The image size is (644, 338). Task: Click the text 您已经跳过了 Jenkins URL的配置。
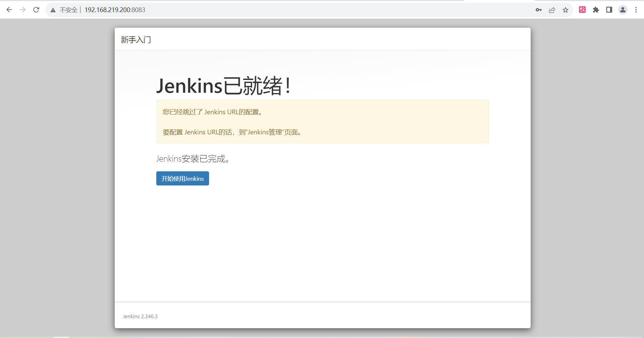coord(213,112)
